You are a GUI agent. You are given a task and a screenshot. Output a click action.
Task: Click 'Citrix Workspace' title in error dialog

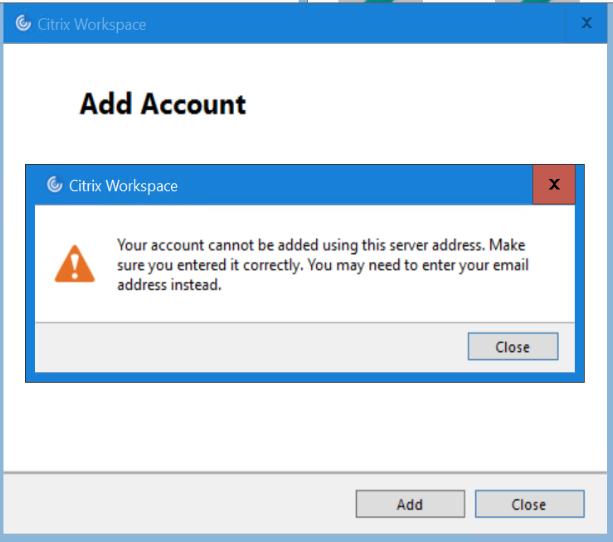pos(123,186)
